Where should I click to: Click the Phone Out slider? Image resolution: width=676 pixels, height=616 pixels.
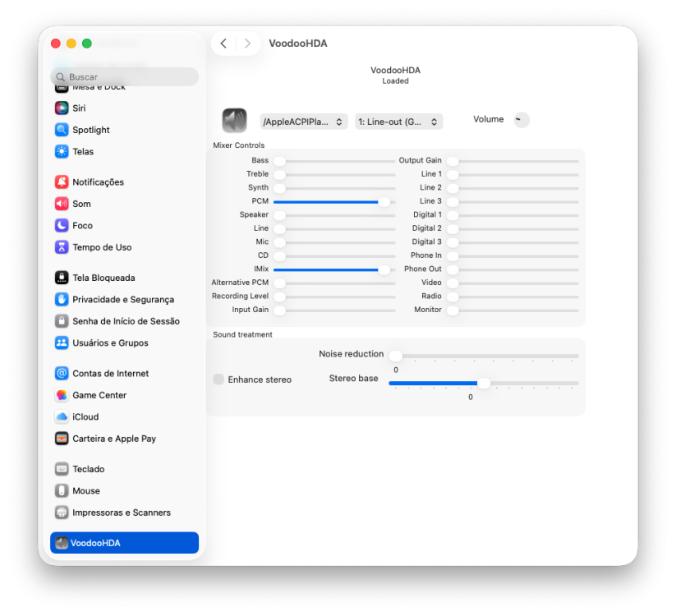click(x=513, y=269)
